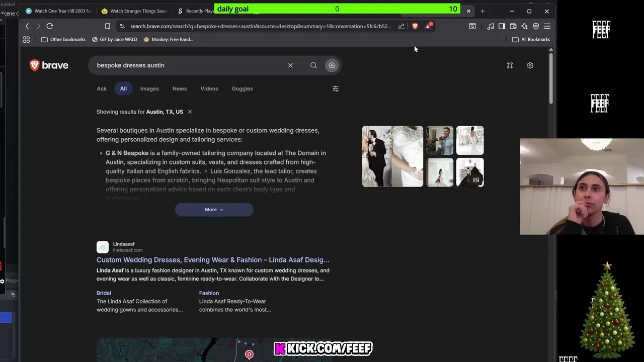Open the Brave Playlist music note icon
Image resolution: width=644 pixels, height=362 pixels.
pos(491,26)
